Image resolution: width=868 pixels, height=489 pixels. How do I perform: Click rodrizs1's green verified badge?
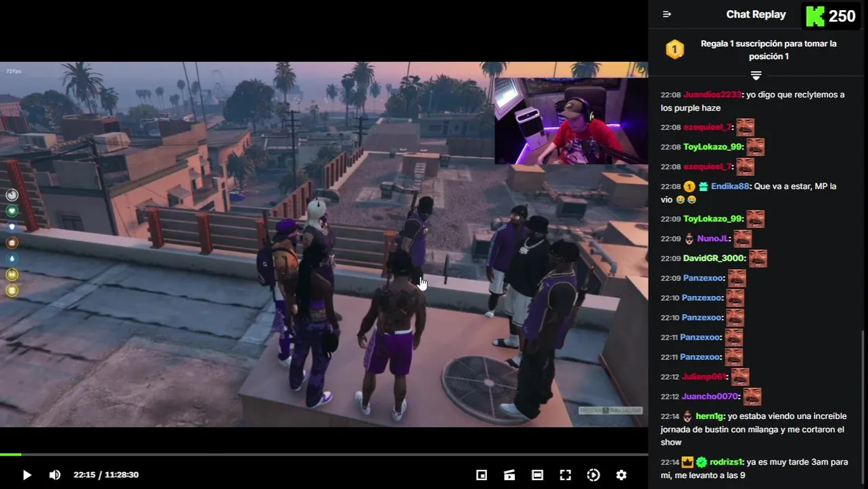(x=701, y=462)
